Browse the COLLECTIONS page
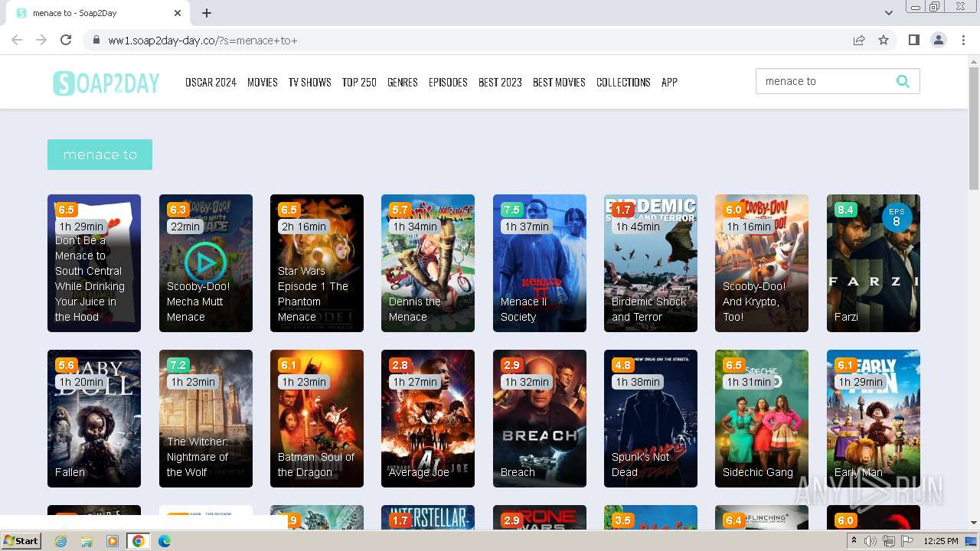 (x=623, y=82)
